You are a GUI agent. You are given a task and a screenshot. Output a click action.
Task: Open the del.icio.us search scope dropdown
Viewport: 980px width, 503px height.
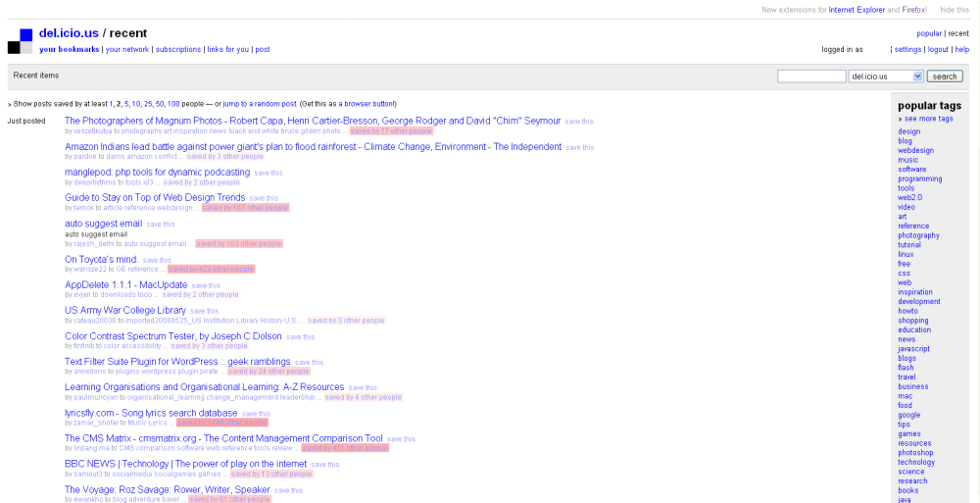coord(886,76)
